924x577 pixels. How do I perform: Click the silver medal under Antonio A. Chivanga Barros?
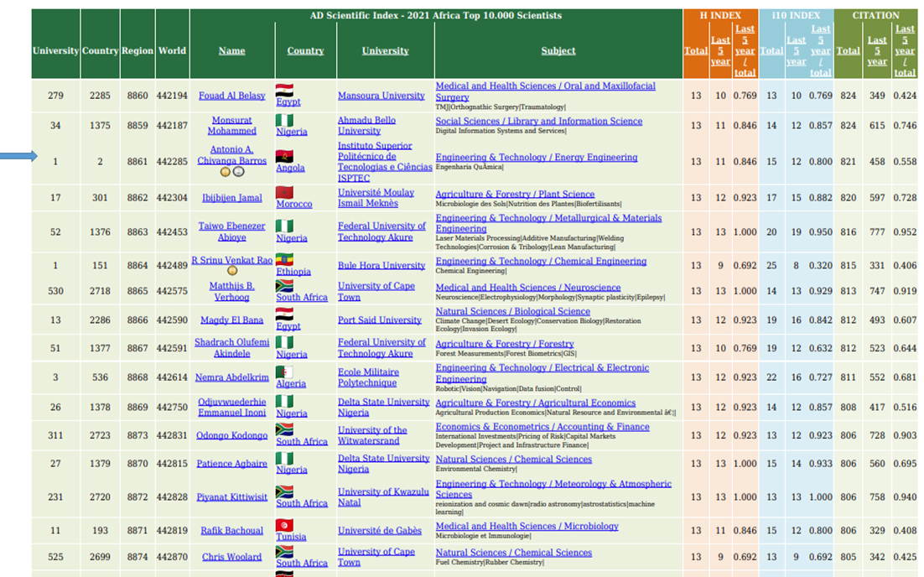click(x=239, y=172)
